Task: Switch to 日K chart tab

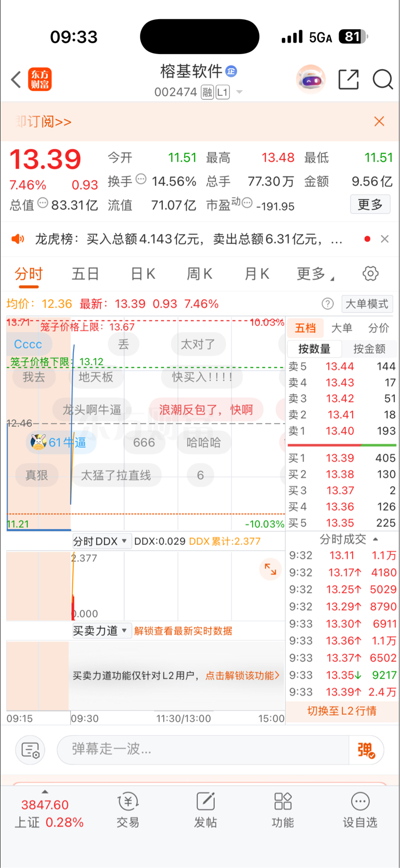Action: (x=143, y=274)
